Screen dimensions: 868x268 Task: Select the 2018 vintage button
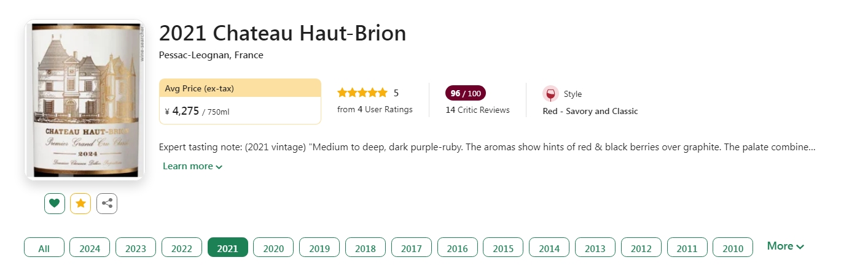tap(366, 248)
